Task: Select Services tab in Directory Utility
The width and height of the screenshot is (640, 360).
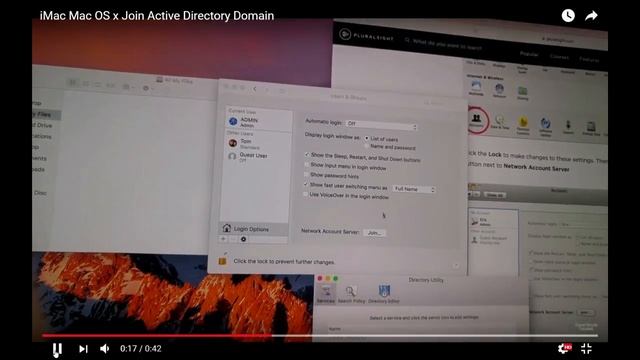Action: (326, 294)
